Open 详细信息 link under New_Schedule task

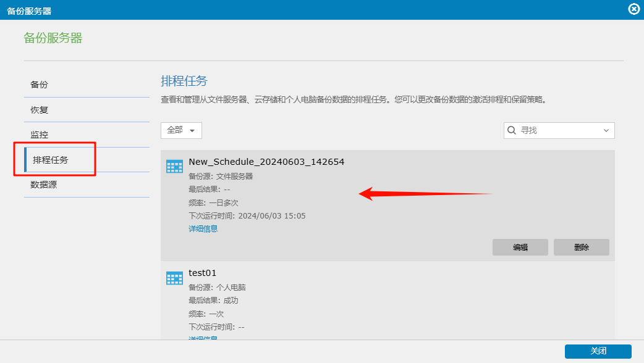(203, 229)
